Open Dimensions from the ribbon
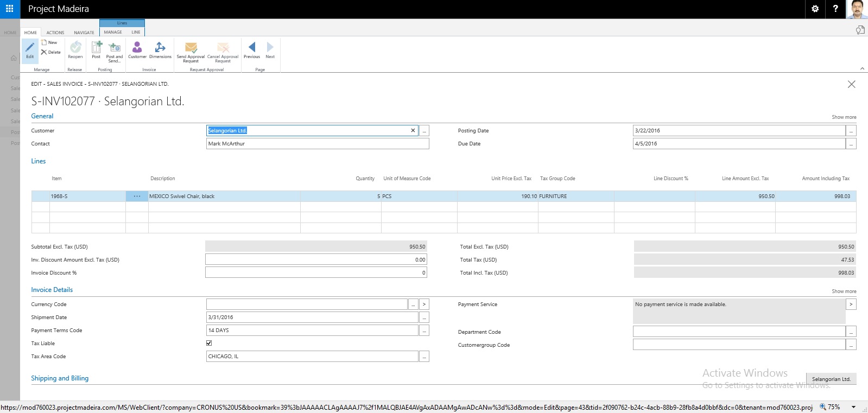 [160, 48]
